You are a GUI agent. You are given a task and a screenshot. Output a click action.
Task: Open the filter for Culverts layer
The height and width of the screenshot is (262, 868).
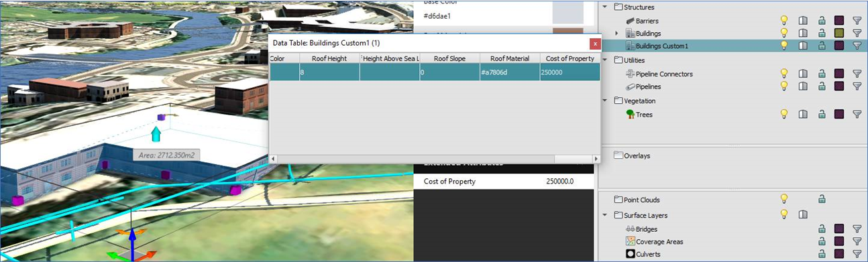[857, 254]
